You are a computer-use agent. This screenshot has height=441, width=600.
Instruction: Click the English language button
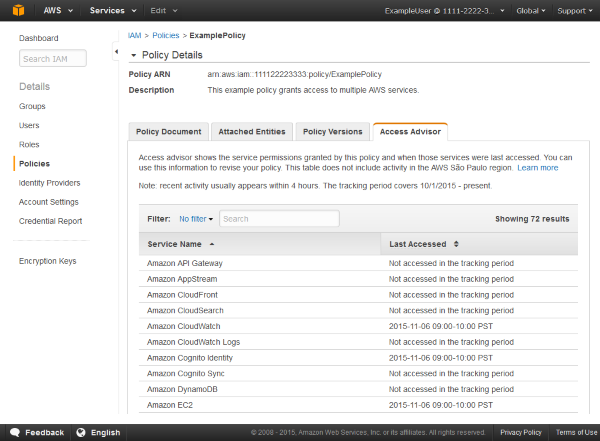tap(106, 433)
